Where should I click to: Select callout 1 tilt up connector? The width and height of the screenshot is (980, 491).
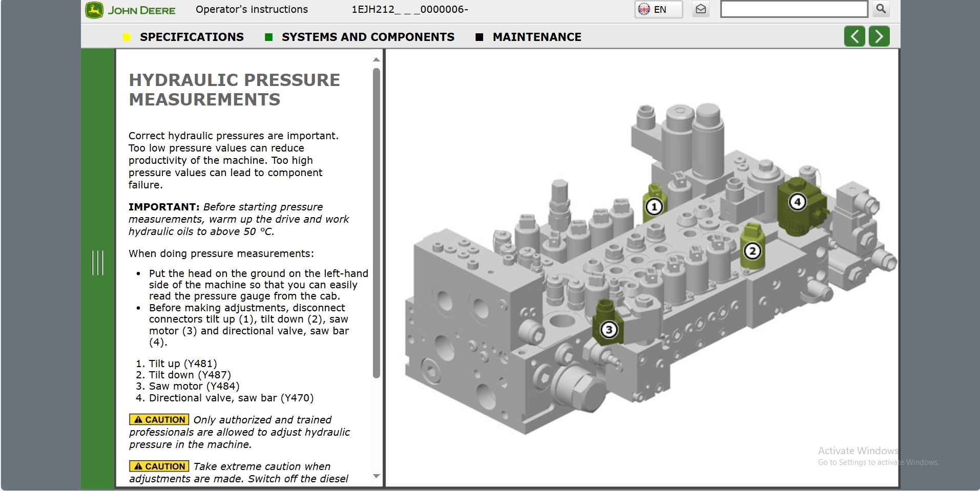[654, 207]
